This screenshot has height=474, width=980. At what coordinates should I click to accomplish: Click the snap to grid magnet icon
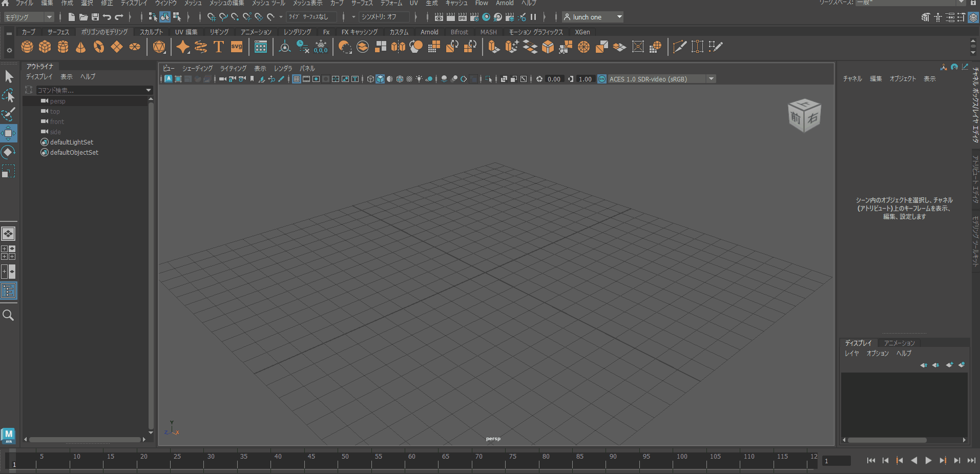pos(212,17)
